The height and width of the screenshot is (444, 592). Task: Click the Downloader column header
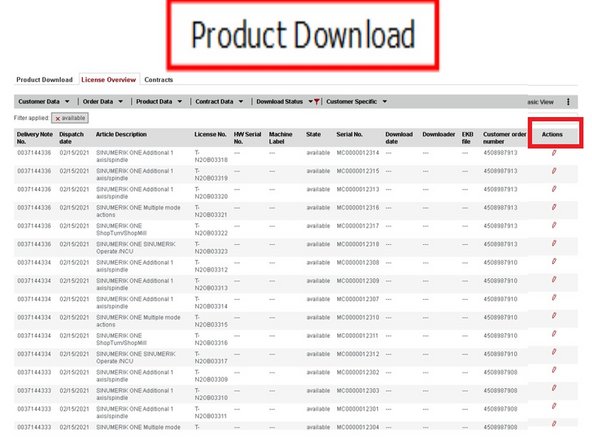pyautogui.click(x=439, y=134)
